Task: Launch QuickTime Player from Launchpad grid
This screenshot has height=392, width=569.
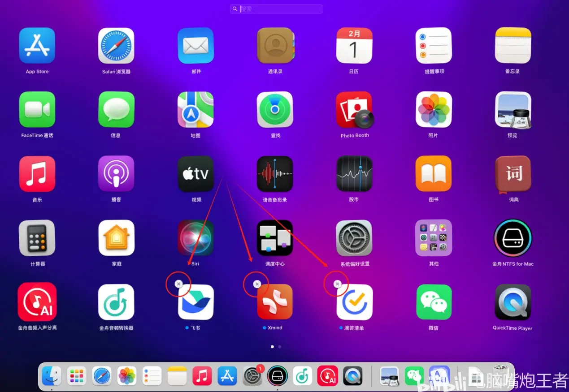Action: pos(513,302)
